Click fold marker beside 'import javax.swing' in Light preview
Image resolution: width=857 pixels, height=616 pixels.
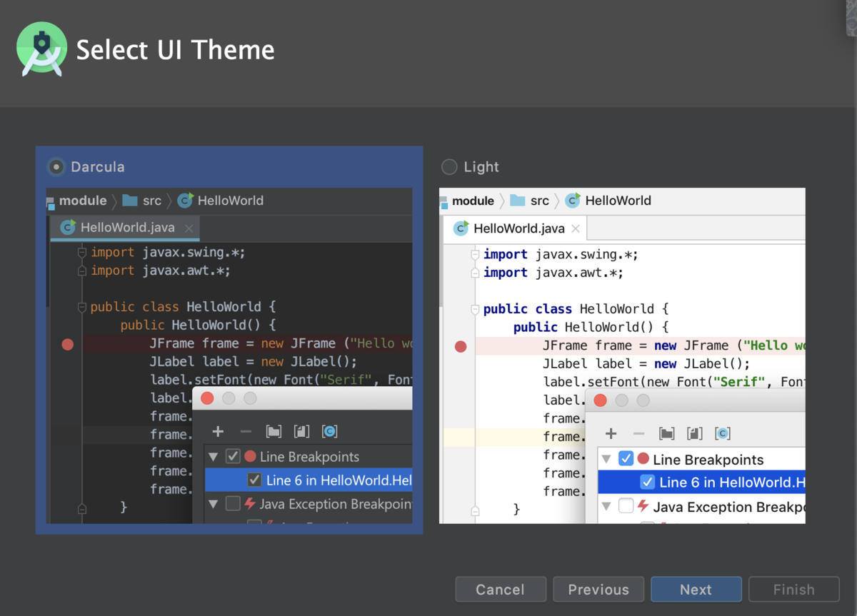click(x=475, y=255)
